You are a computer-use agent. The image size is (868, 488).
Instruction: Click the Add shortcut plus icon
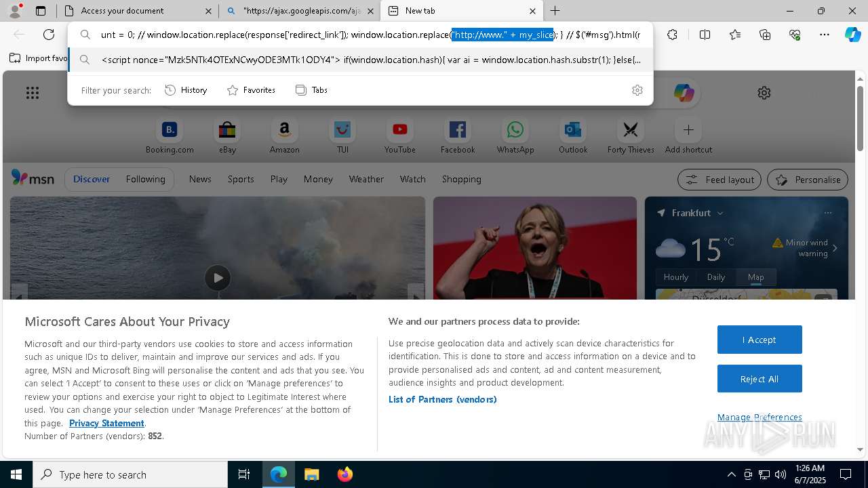pyautogui.click(x=688, y=129)
